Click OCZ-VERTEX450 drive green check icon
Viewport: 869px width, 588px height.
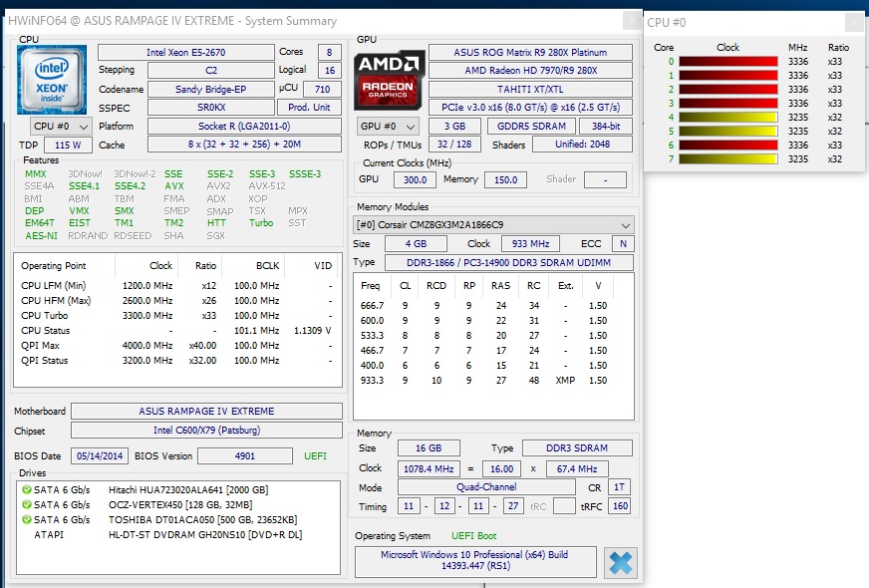(26, 505)
